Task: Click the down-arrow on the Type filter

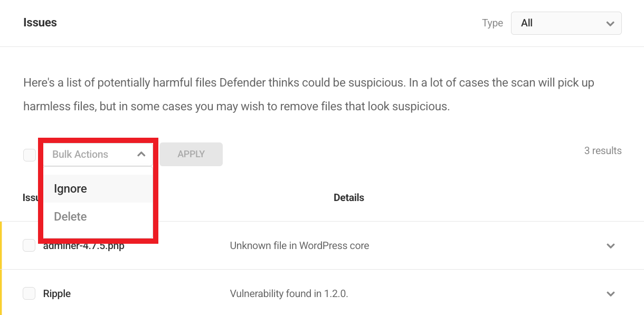Action: tap(610, 23)
